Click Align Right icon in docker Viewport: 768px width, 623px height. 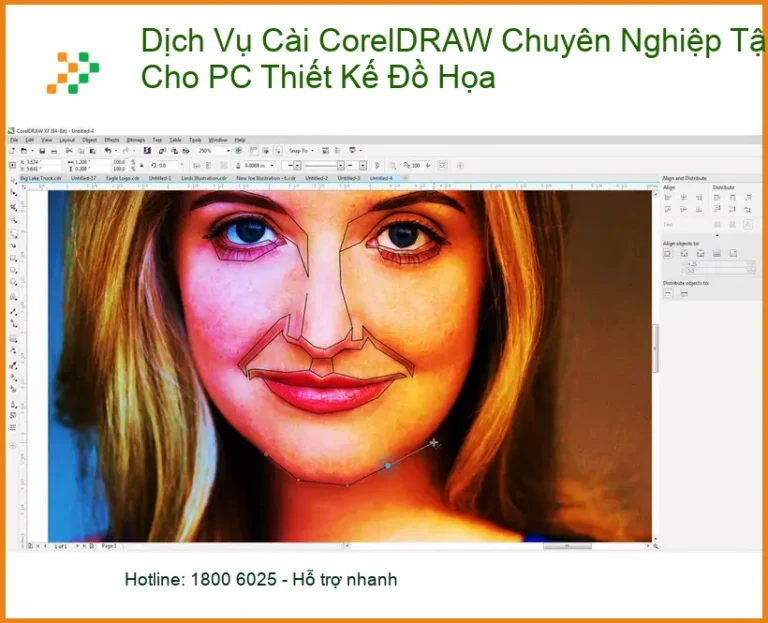[699, 197]
